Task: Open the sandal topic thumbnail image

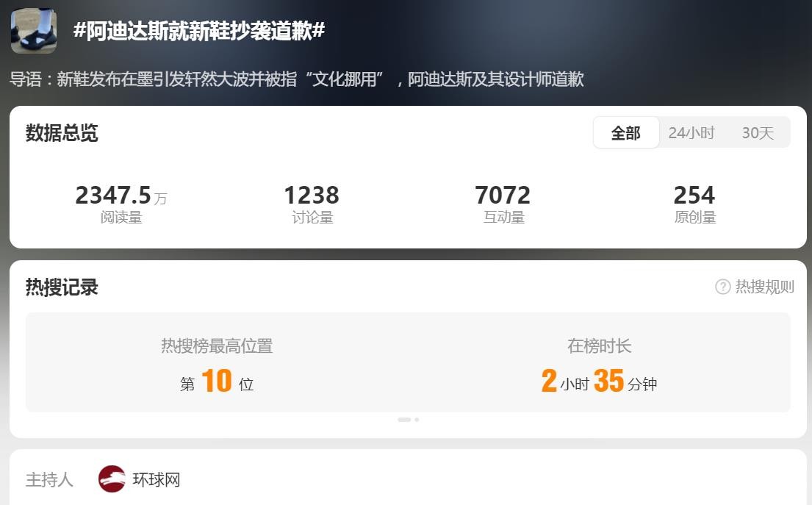Action: click(34, 31)
